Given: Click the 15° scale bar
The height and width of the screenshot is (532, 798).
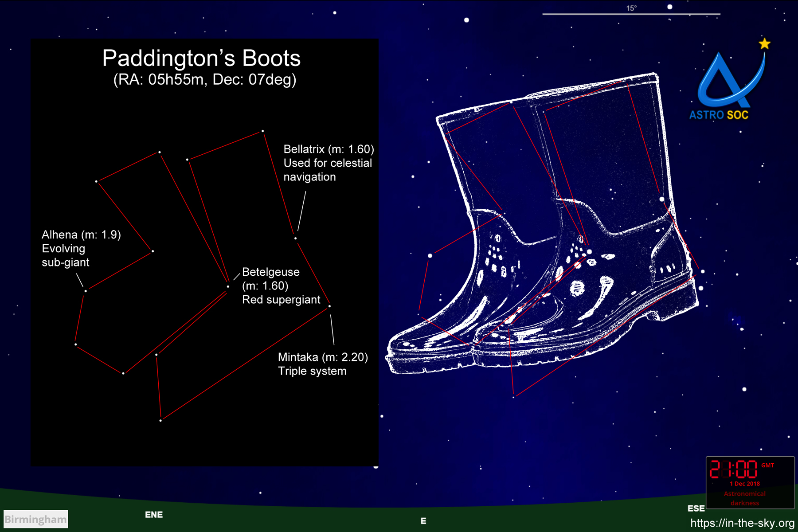Looking at the screenshot, I should (631, 13).
